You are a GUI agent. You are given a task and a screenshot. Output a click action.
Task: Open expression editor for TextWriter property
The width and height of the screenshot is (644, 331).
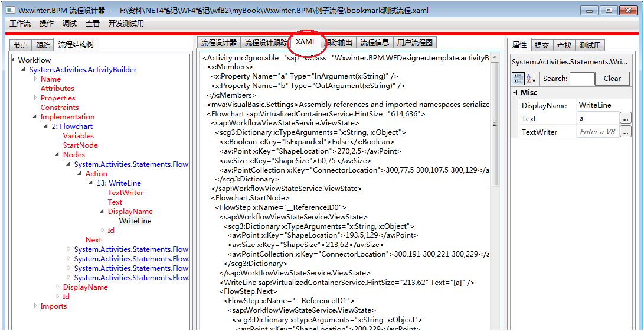626,132
